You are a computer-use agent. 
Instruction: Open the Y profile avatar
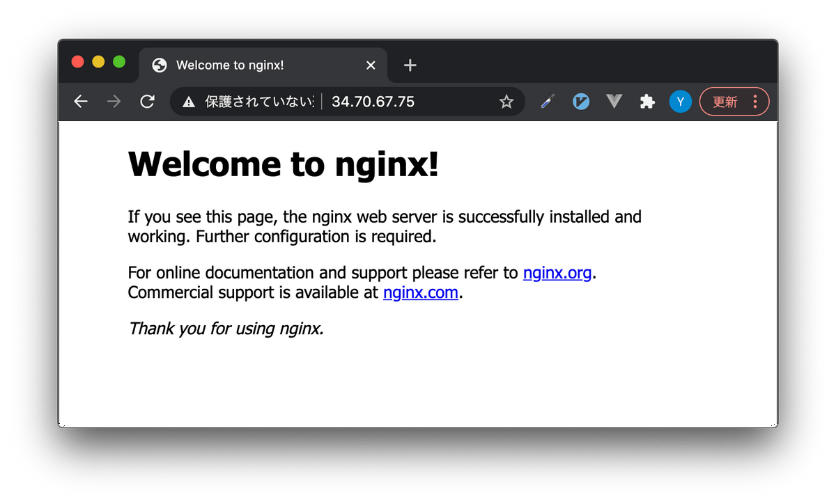coord(681,102)
